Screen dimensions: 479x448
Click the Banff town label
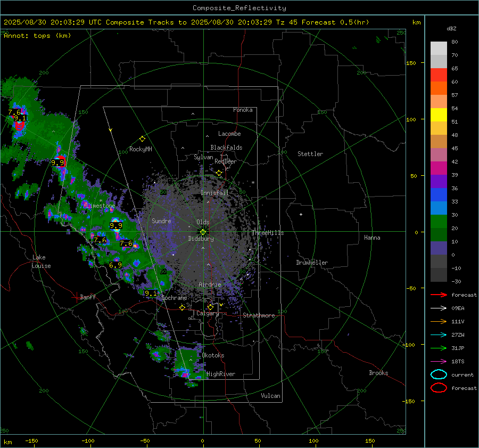click(88, 297)
